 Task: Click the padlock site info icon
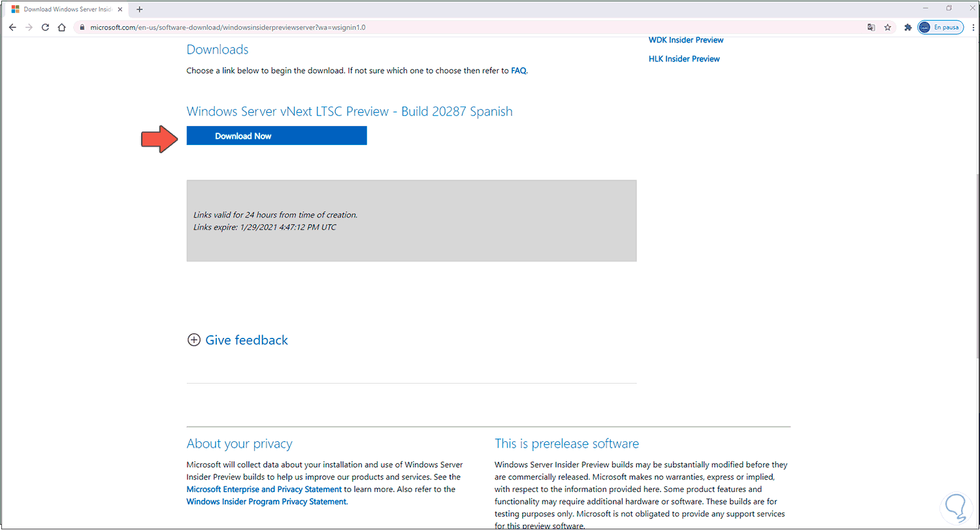pos(81,27)
